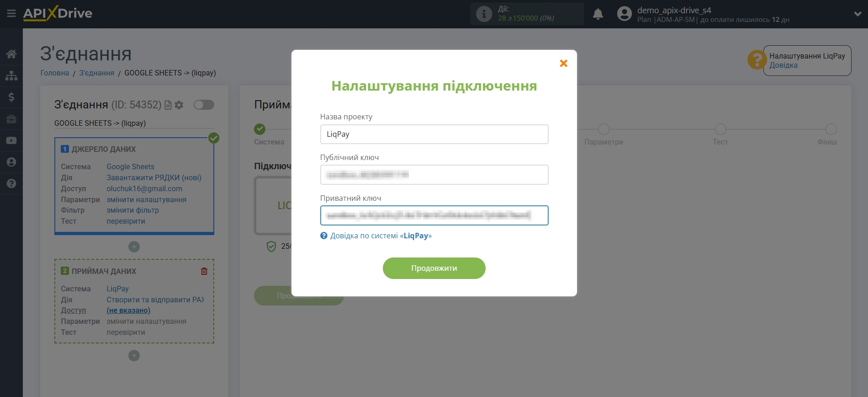The image size is (868, 397).
Task: Click the Параметри step circle
Action: coord(603,129)
